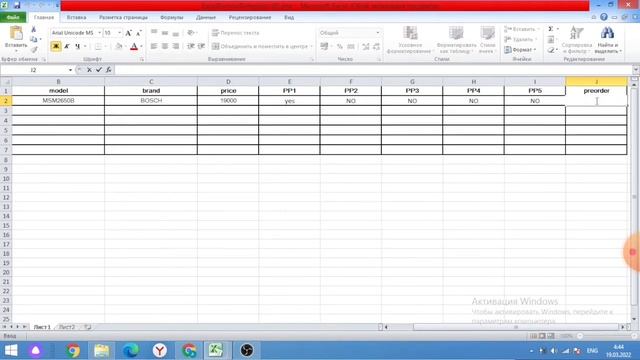Open the Arial Unicode MS font dropdown

pyautogui.click(x=100, y=33)
